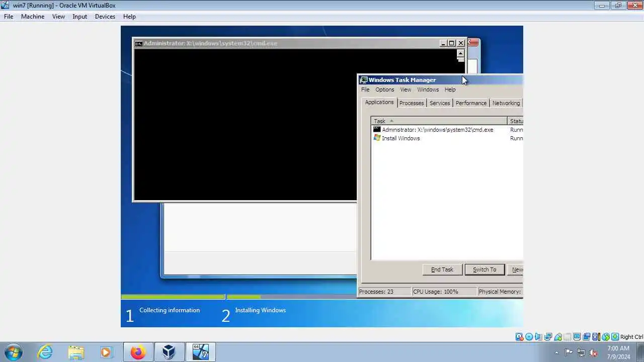
Task: Open Task Manager File menu
Action: [365, 89]
